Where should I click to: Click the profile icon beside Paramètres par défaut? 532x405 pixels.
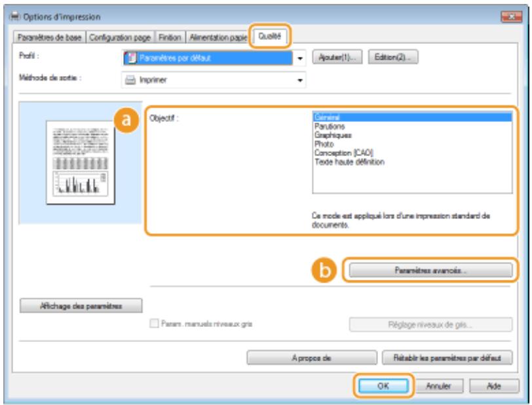click(x=130, y=58)
